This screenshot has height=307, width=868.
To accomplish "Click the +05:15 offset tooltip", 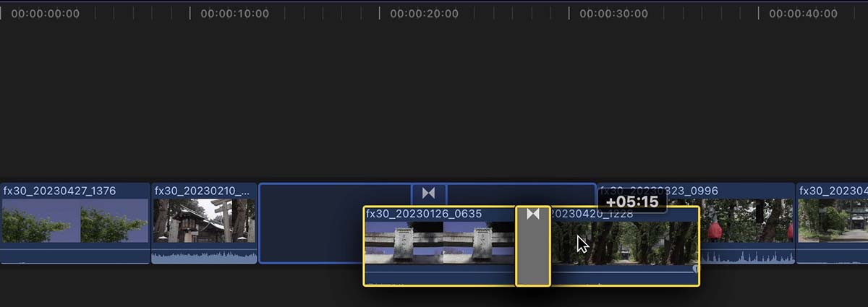I will [632, 202].
